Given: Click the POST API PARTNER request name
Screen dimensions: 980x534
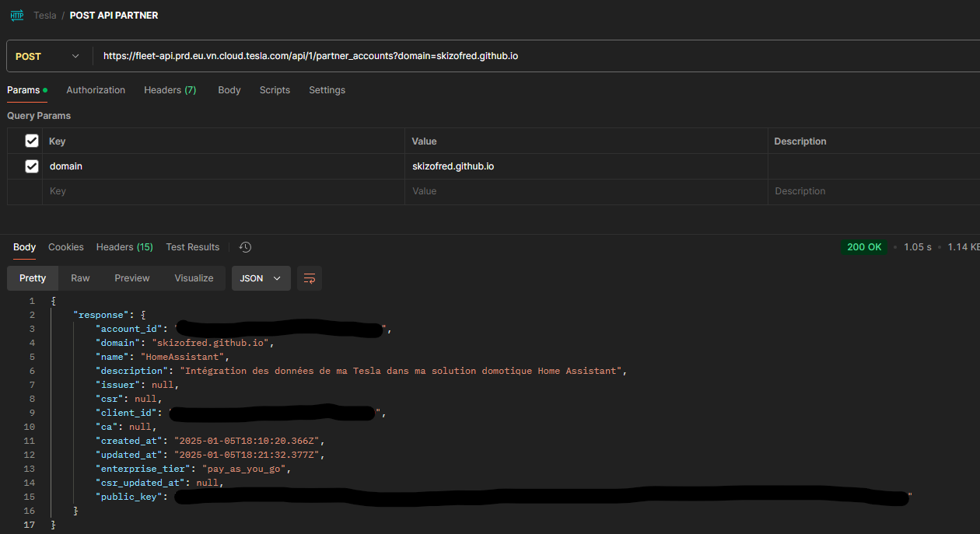Looking at the screenshot, I should 114,16.
